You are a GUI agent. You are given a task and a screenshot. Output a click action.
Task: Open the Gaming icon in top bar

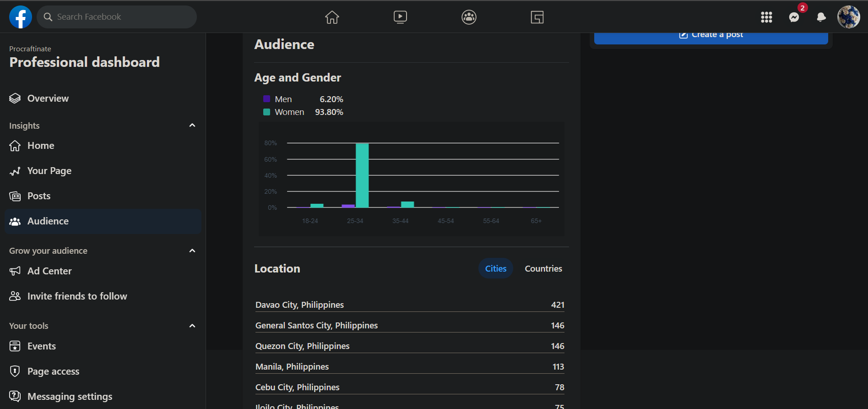click(x=537, y=17)
